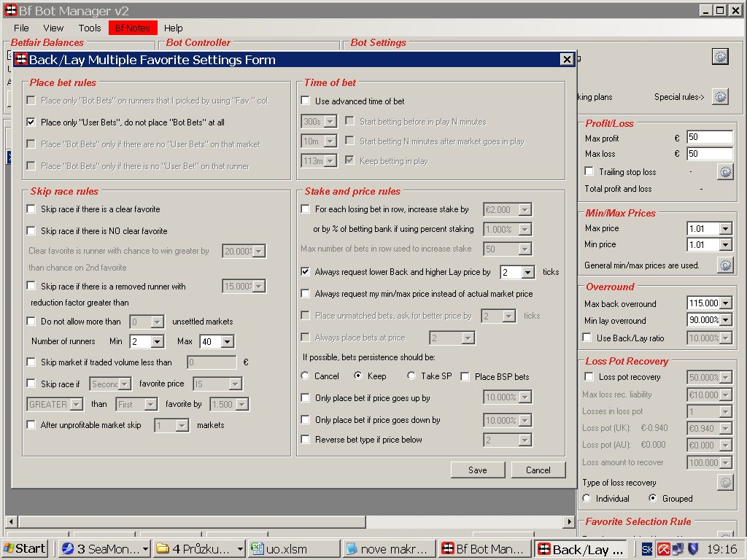The width and height of the screenshot is (747, 560).
Task: Select Individual loss recovery type
Action: pos(587,498)
